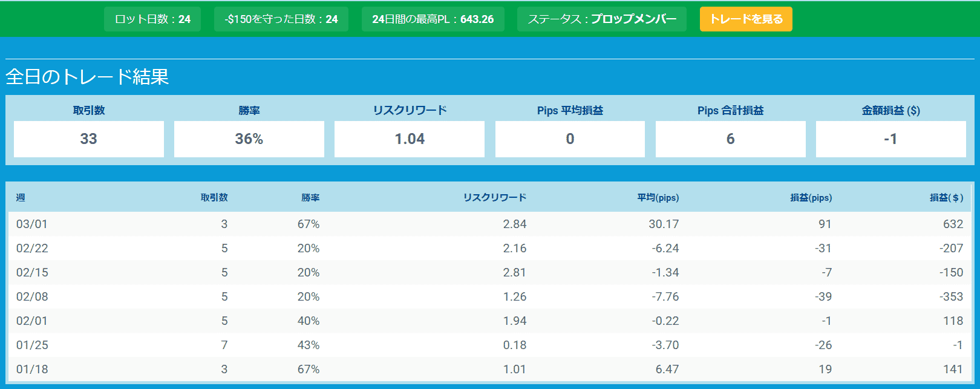Image resolution: width=980 pixels, height=389 pixels.
Task: Select the 金額損益 ($) summary value -1
Action: click(x=891, y=139)
